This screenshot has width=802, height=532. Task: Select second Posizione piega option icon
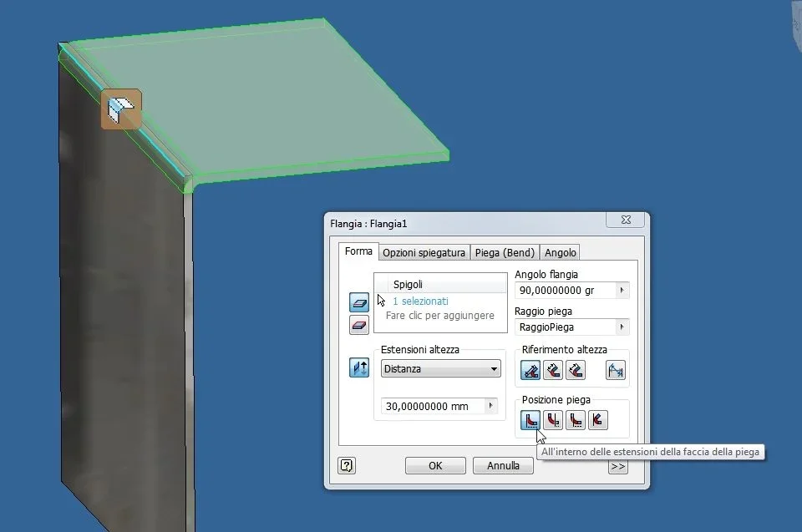click(553, 420)
